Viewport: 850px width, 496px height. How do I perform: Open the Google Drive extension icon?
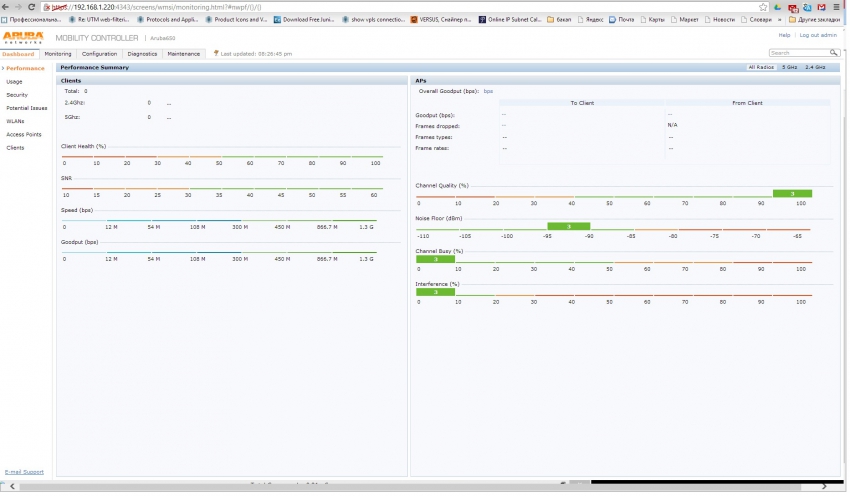click(x=780, y=7)
